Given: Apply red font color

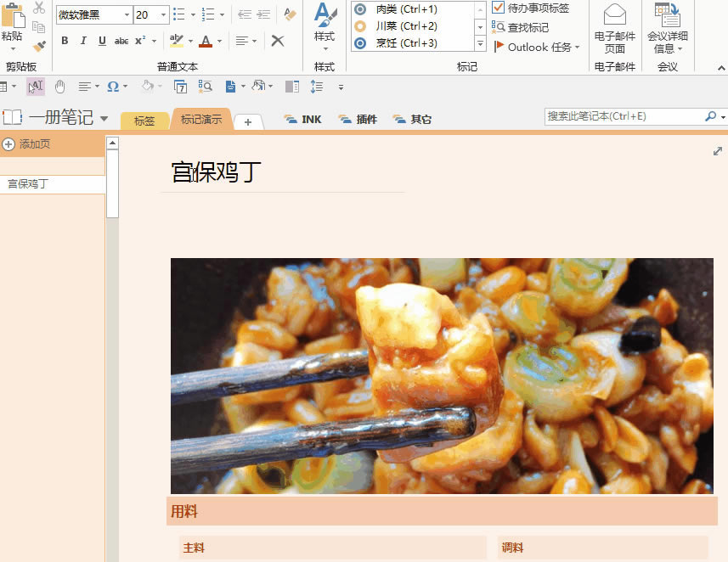Looking at the screenshot, I should (206, 42).
